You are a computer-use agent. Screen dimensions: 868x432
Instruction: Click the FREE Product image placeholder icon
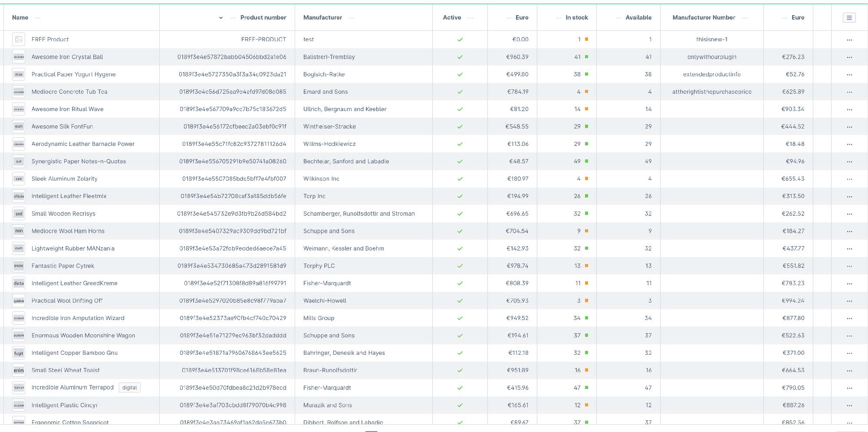point(19,40)
